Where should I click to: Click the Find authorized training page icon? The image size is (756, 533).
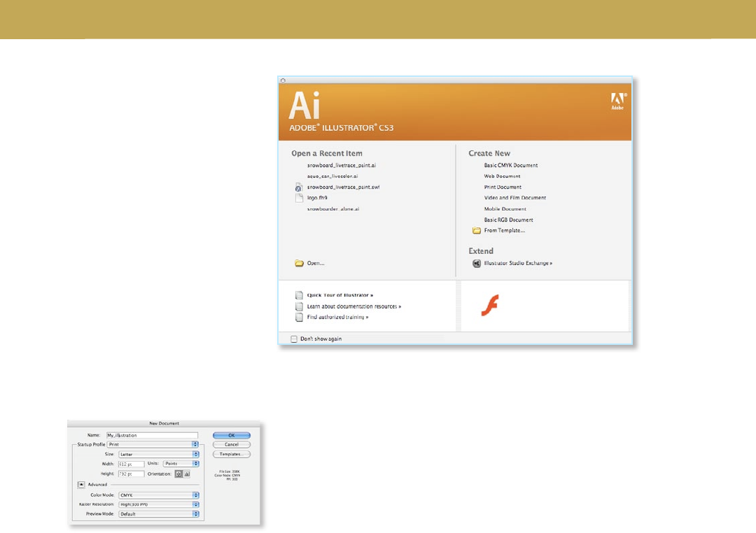pos(299,317)
